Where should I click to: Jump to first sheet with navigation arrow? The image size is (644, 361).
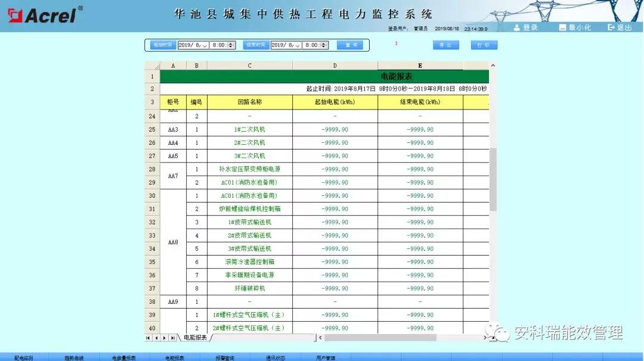tap(148, 338)
